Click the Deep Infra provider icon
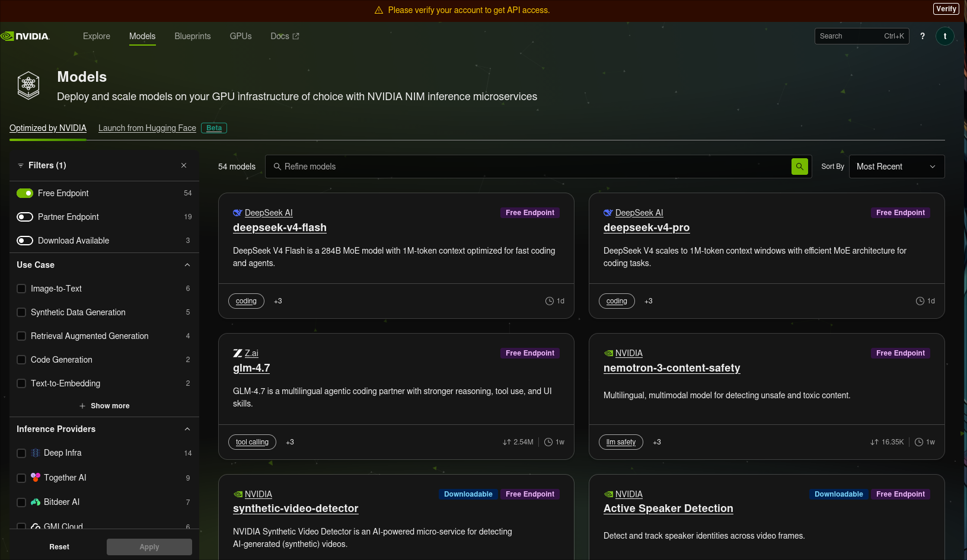 pos(36,453)
